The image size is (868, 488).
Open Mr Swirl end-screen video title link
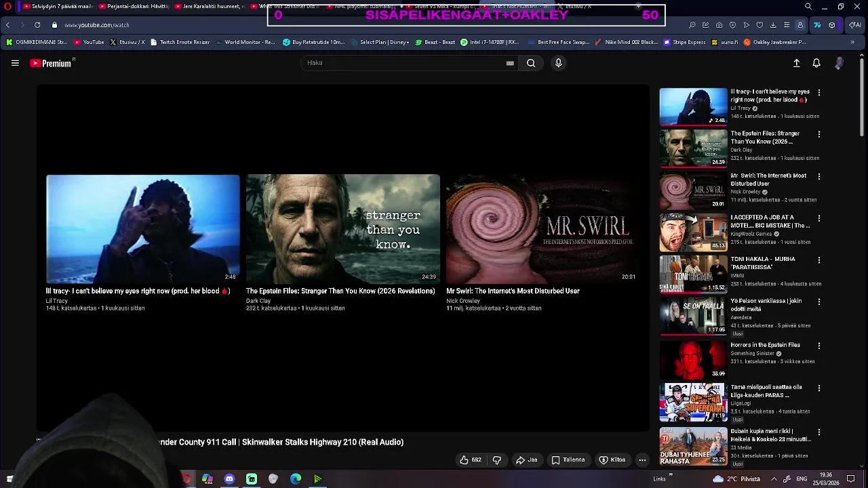click(x=513, y=291)
